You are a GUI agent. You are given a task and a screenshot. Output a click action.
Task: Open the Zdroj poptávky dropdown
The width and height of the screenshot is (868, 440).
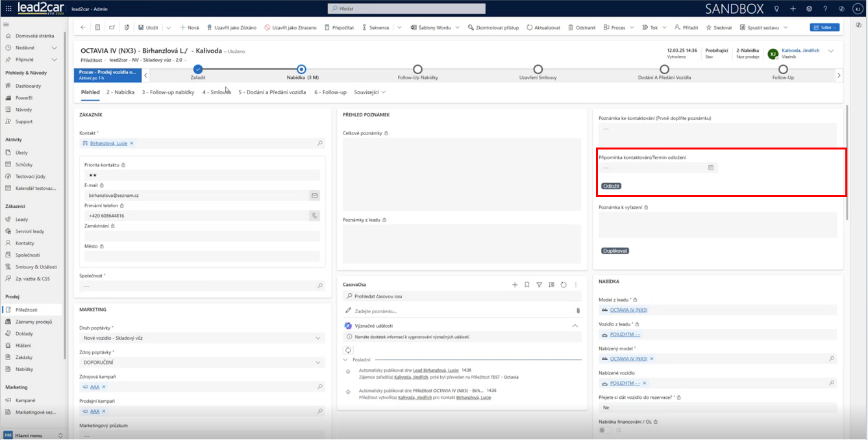point(318,362)
